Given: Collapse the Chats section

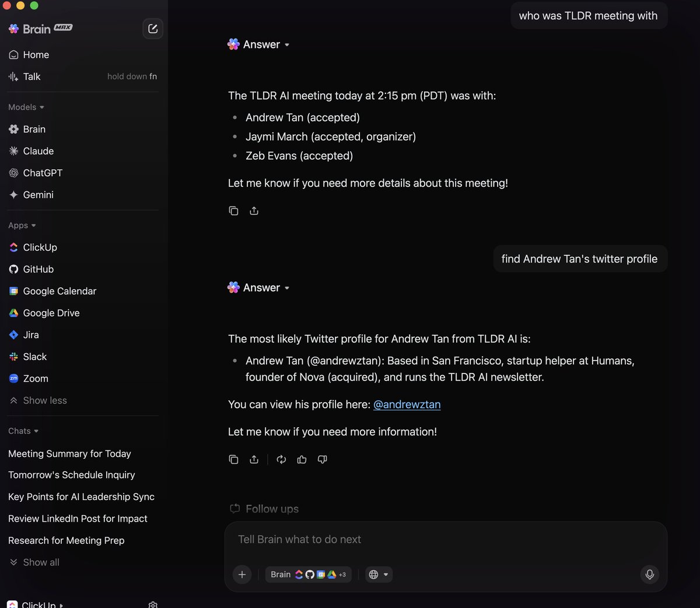Looking at the screenshot, I should tap(23, 431).
